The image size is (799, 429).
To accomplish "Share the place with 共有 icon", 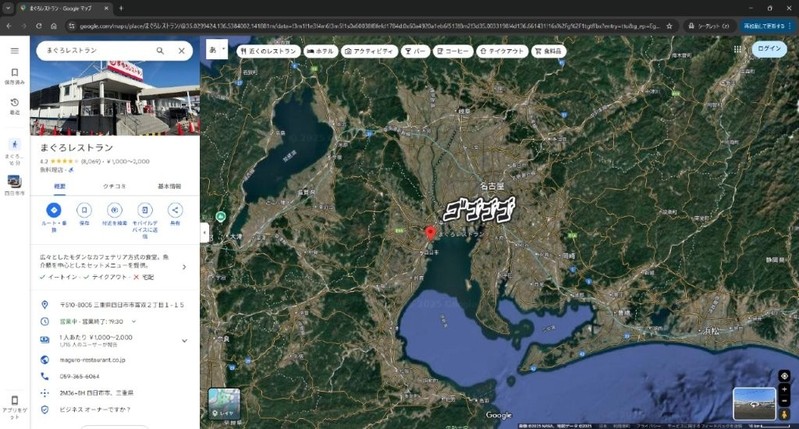I will (x=175, y=210).
